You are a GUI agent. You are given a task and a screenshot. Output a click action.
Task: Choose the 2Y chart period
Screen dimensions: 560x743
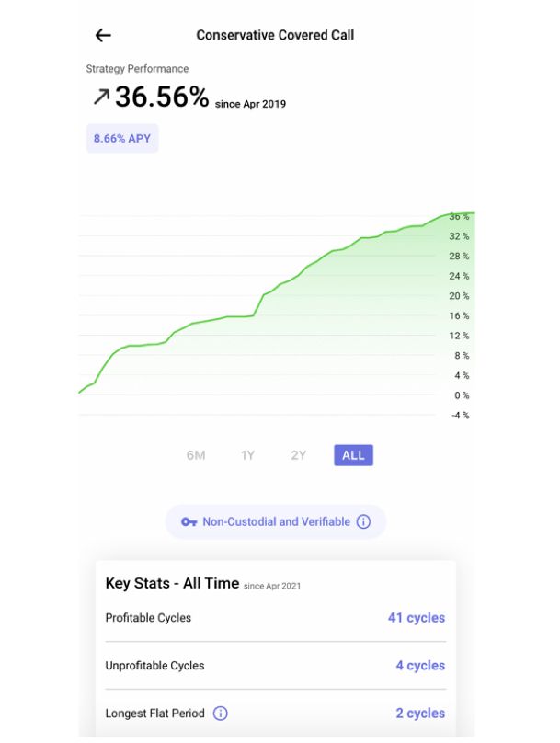pyautogui.click(x=298, y=455)
